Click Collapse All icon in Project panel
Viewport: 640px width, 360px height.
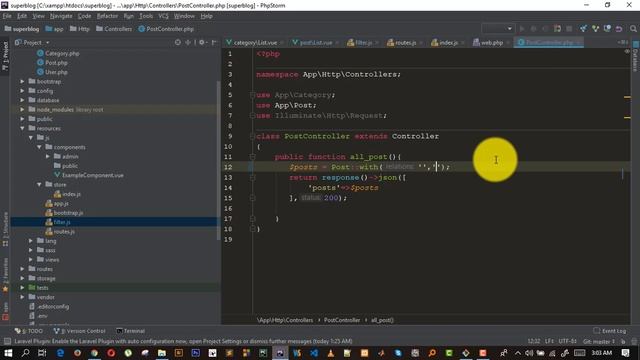coord(188,42)
